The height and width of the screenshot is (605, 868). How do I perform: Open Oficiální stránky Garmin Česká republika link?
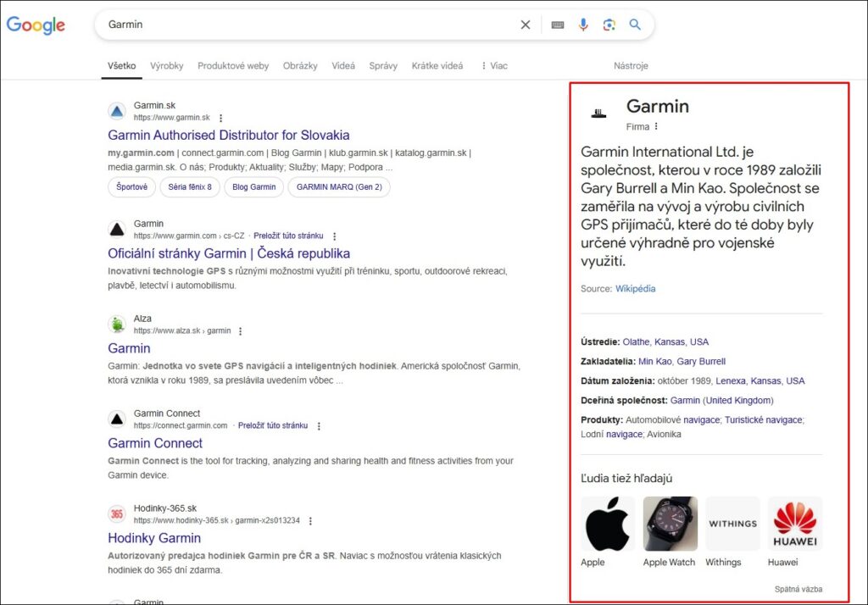point(229,253)
